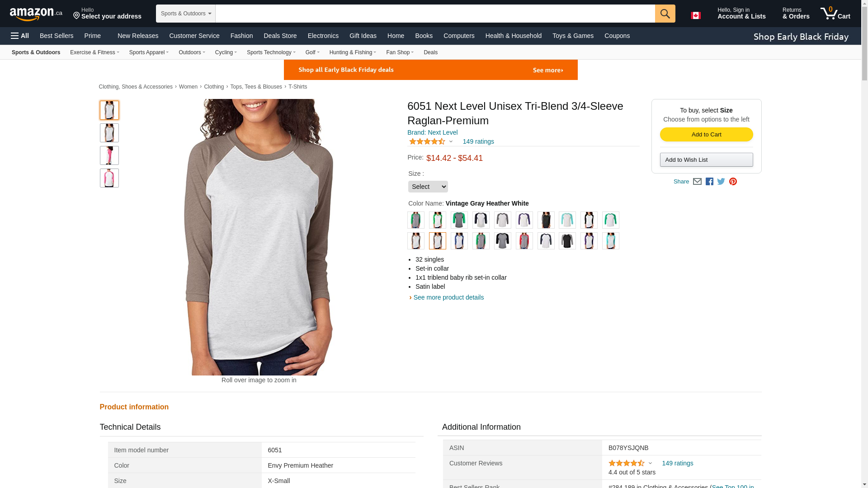Viewport: 868px width, 488px height.
Task: Open See more product details link
Action: pyautogui.click(x=448, y=297)
